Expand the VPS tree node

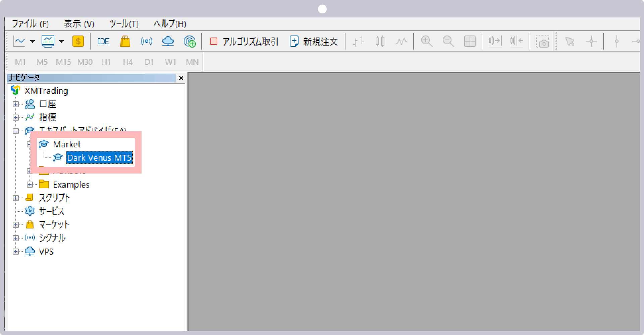16,252
